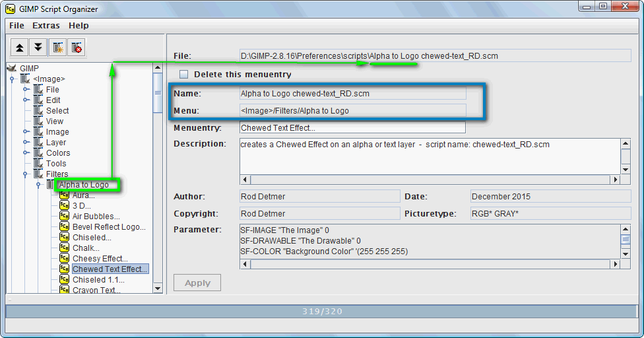
Task: Open the Help menu
Action: [79, 26]
